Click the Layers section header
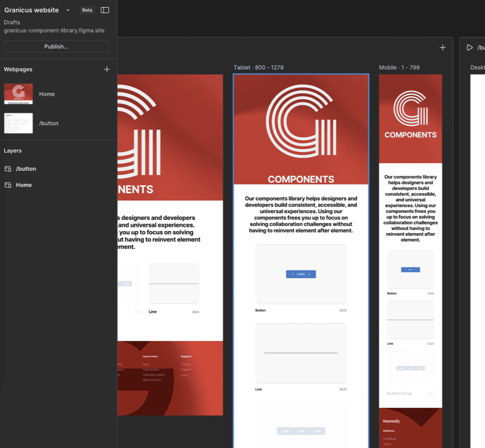 [13, 151]
